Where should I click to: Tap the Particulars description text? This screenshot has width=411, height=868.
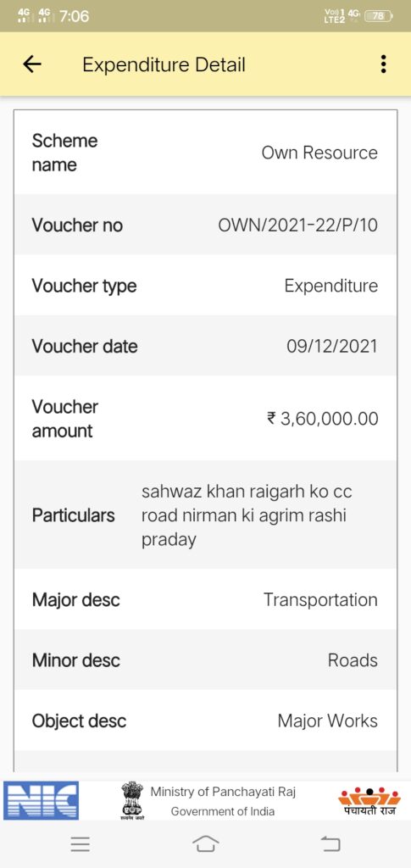coord(247,515)
